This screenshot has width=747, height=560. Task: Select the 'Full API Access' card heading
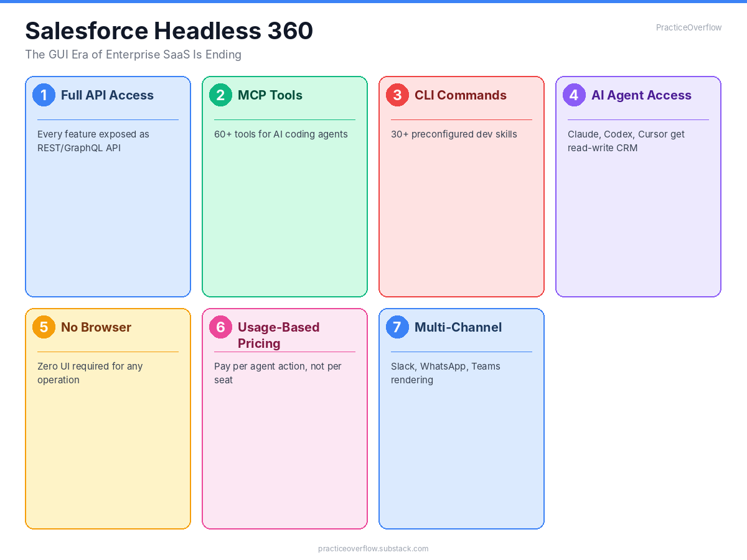[107, 95]
